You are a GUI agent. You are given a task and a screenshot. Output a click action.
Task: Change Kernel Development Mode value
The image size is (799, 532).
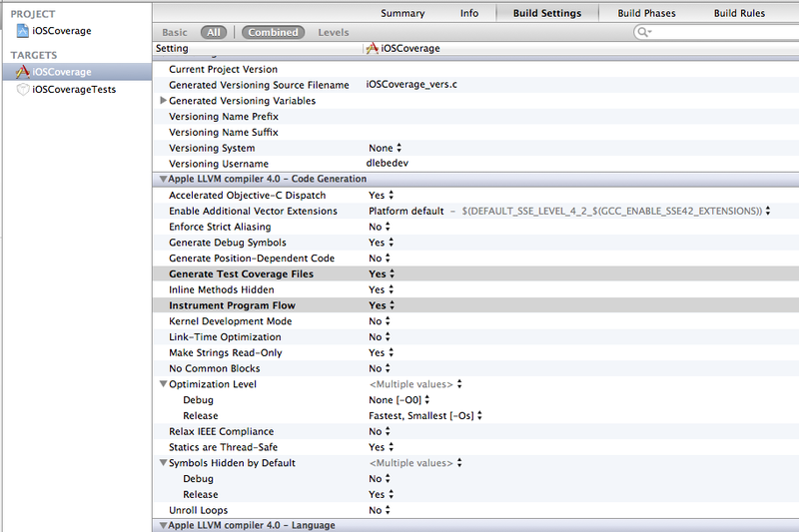[x=380, y=321]
